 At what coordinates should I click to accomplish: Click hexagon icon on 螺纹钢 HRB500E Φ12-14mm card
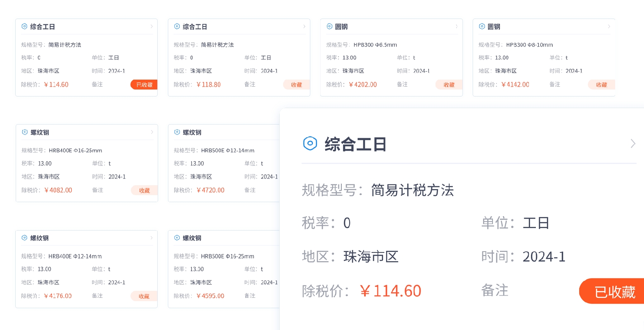pos(177,132)
